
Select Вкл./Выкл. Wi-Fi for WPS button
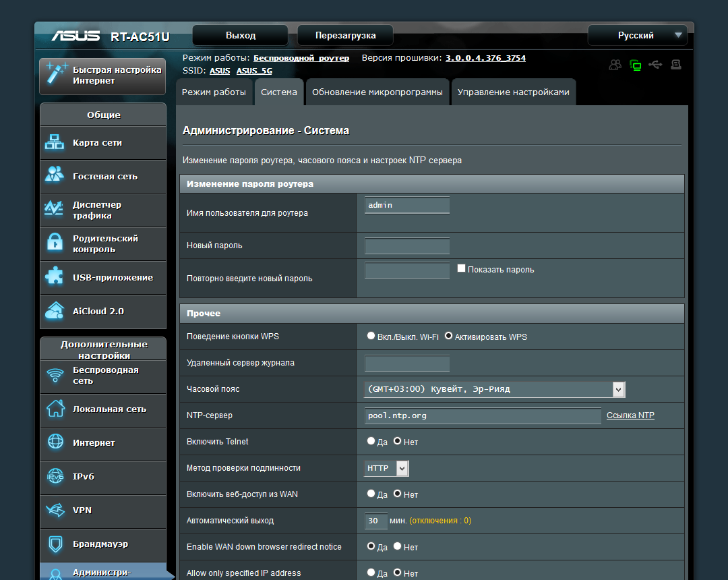point(371,335)
